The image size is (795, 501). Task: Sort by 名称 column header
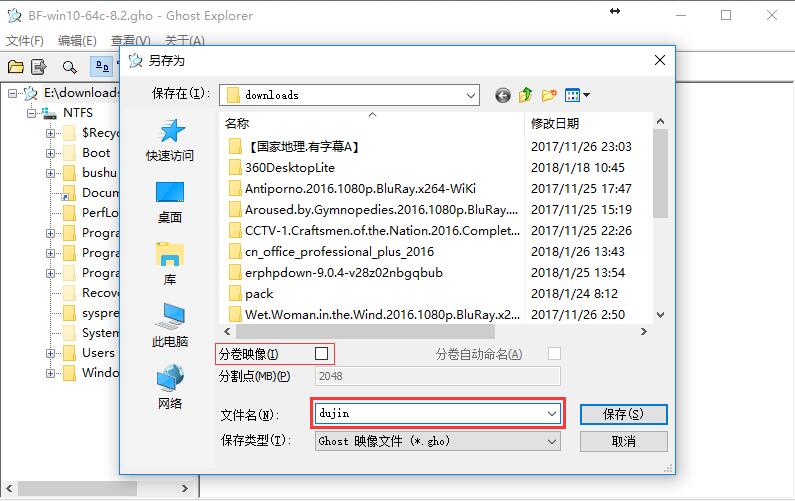point(372,123)
